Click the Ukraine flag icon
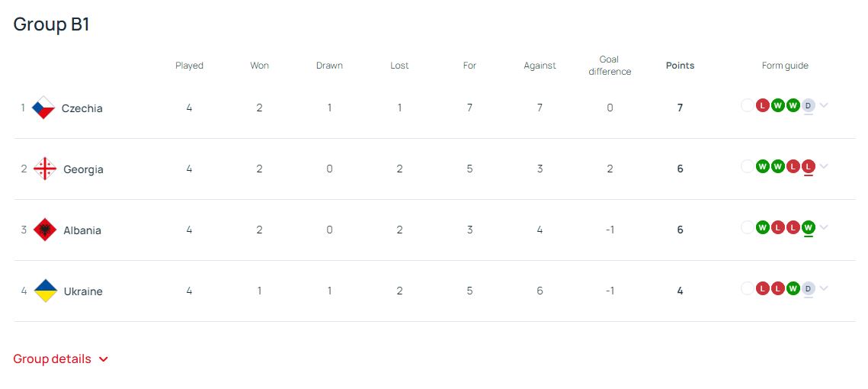The width and height of the screenshot is (868, 389). pyautogui.click(x=45, y=291)
